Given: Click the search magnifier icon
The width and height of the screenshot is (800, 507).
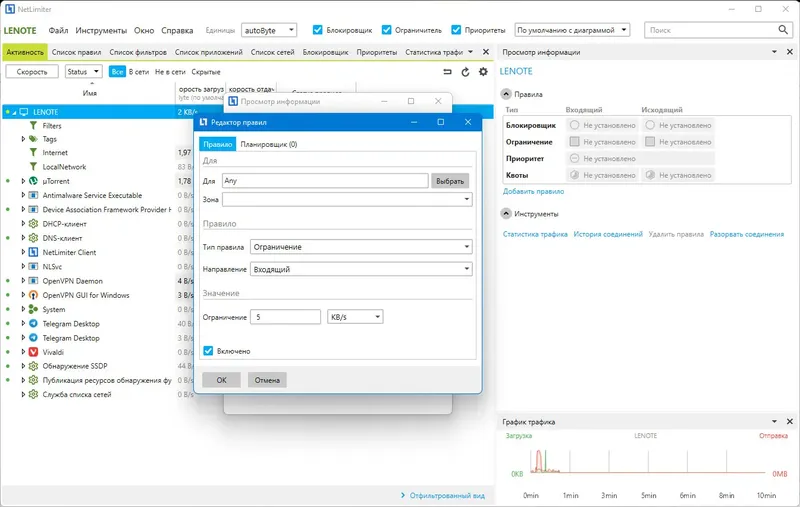Looking at the screenshot, I should 783,30.
